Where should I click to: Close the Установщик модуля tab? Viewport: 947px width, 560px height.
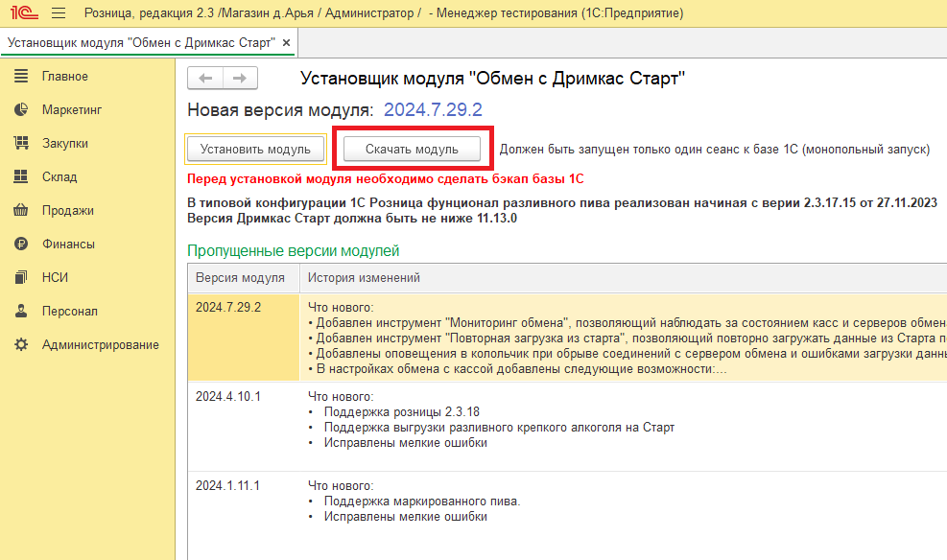[286, 44]
